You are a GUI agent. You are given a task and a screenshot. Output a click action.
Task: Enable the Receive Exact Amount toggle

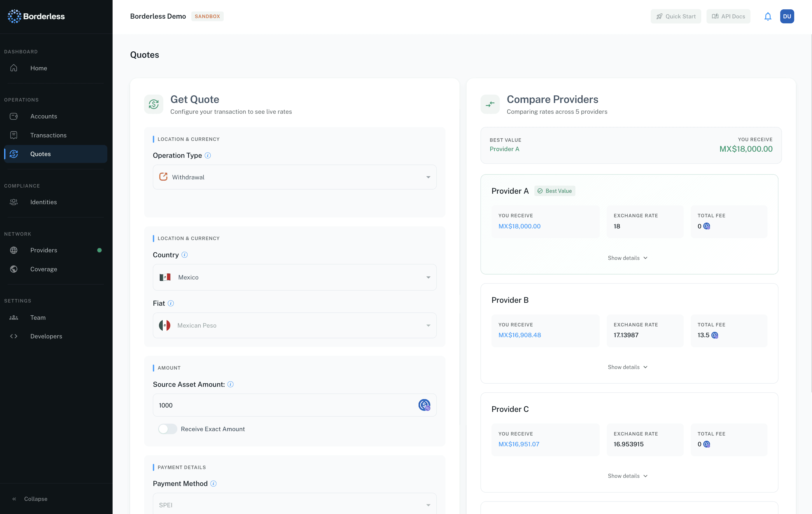click(x=168, y=429)
